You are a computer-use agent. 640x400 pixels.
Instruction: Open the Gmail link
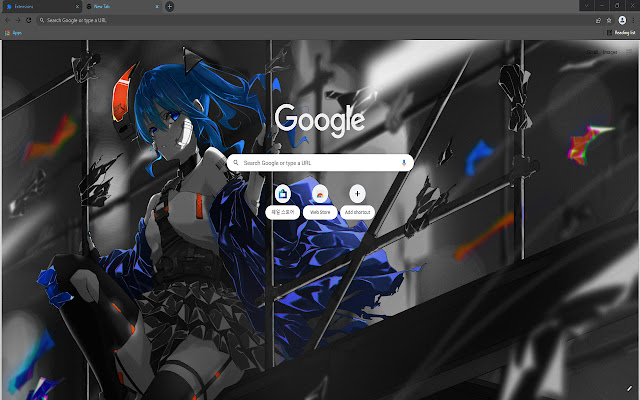pyautogui.click(x=592, y=52)
